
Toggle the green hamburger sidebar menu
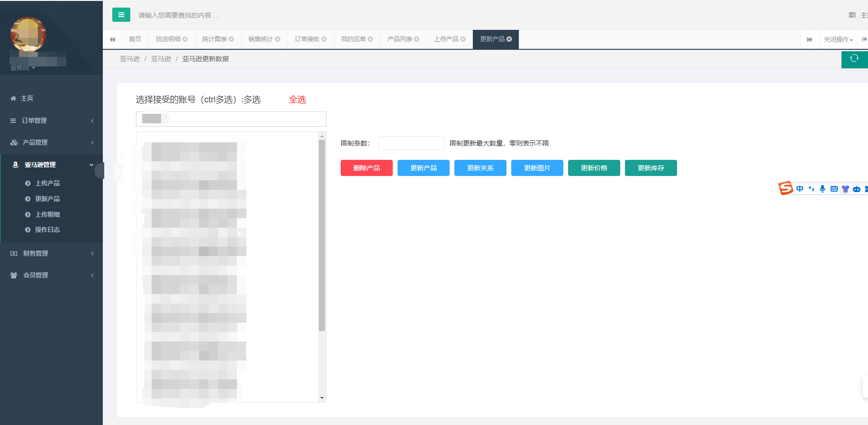tap(121, 15)
